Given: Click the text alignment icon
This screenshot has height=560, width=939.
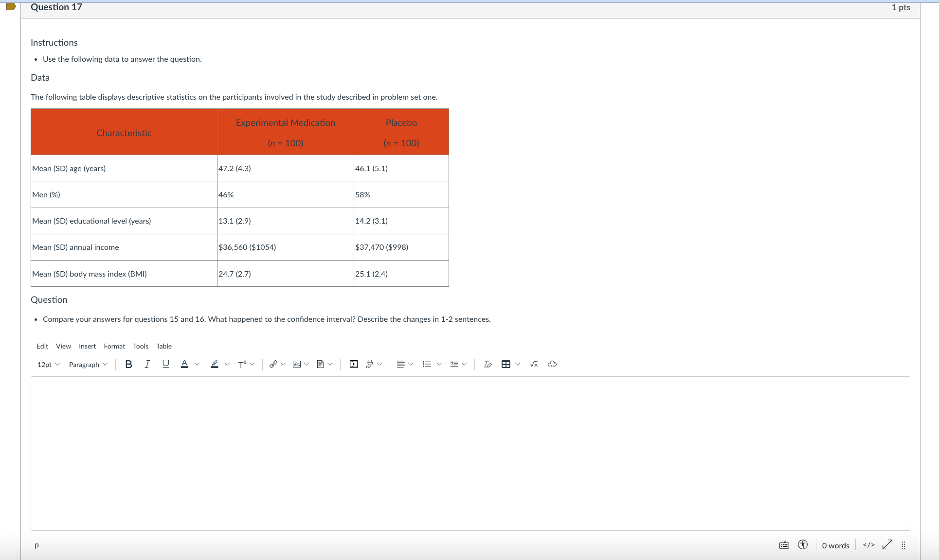Looking at the screenshot, I should (x=400, y=364).
